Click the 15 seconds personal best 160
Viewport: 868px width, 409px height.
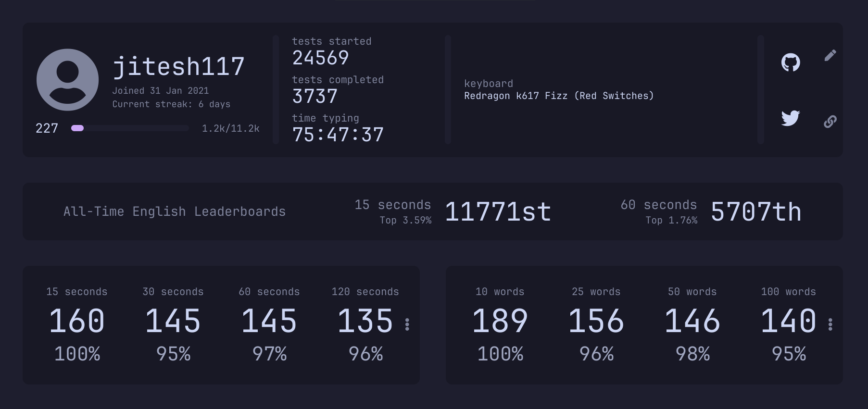77,321
